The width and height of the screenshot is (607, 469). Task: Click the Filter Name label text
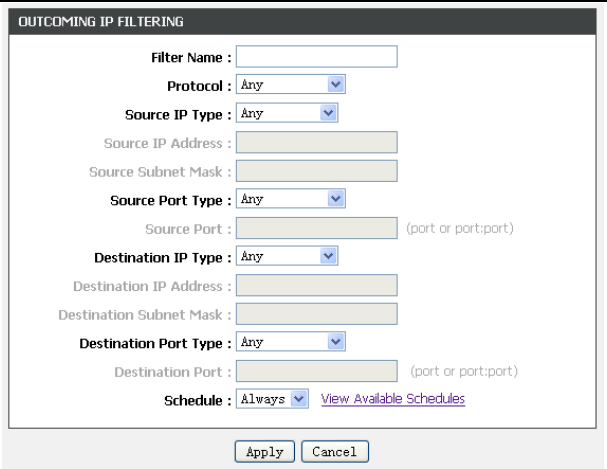[x=190, y=58]
